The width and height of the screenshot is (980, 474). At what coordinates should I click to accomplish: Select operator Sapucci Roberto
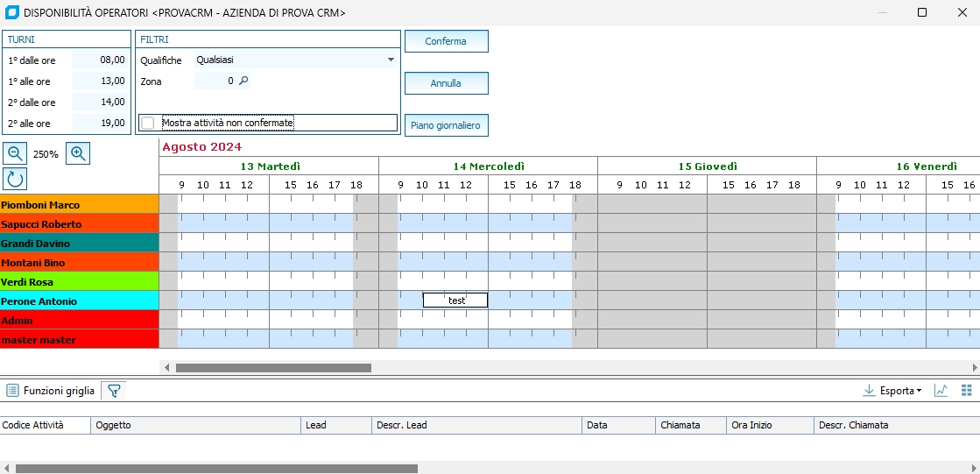(x=80, y=224)
